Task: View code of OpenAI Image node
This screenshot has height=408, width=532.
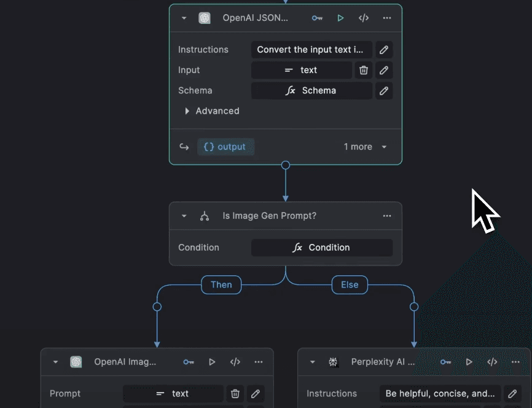Action: [x=235, y=362]
